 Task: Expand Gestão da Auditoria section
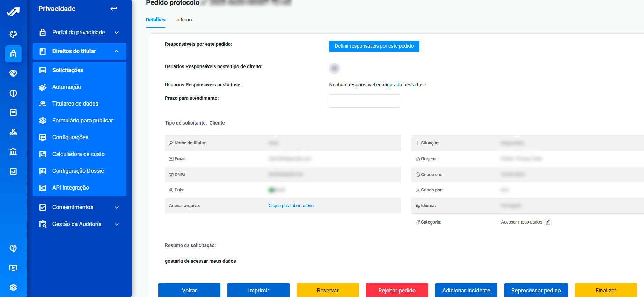[x=117, y=224]
